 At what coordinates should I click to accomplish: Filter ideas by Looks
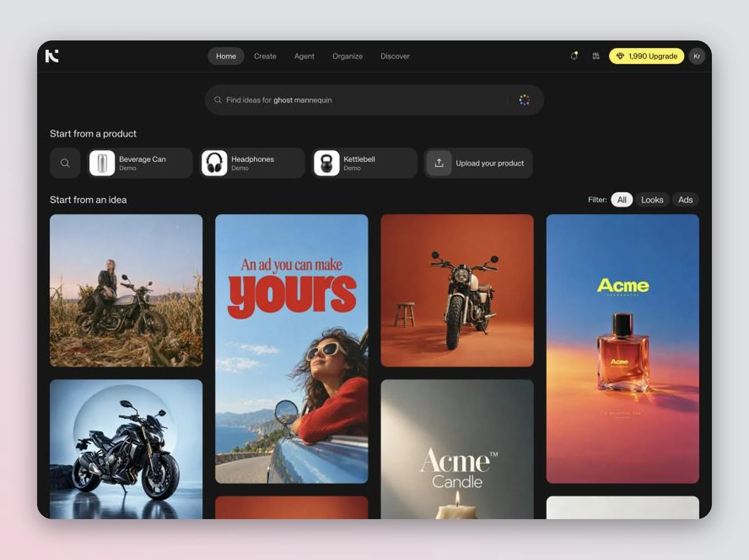(x=652, y=200)
